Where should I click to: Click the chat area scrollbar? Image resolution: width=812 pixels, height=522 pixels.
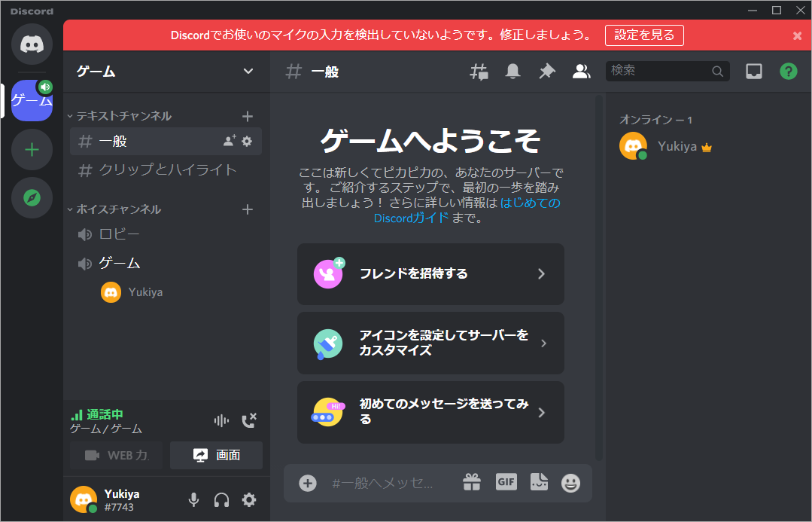(598, 277)
